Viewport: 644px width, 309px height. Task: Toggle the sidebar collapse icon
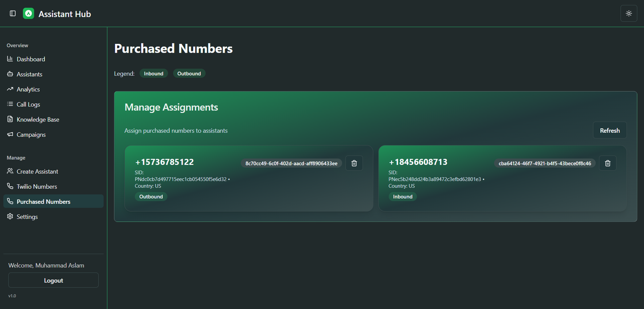pos(13,14)
